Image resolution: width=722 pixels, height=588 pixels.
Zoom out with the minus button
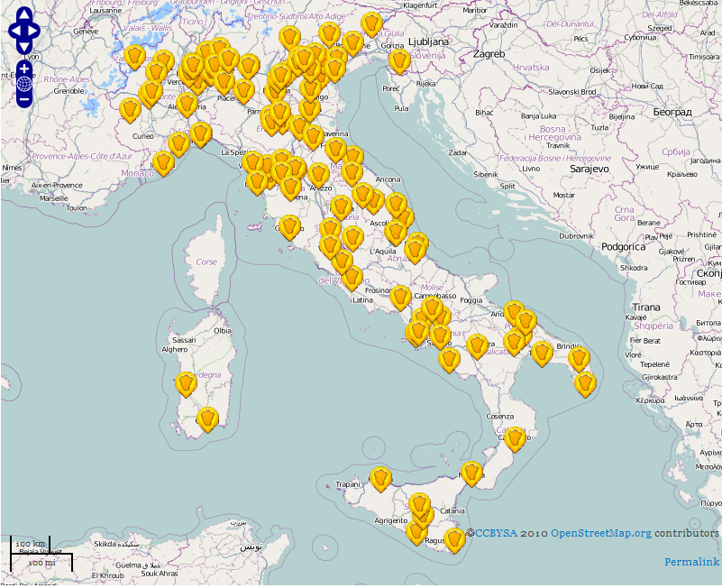pos(24,98)
